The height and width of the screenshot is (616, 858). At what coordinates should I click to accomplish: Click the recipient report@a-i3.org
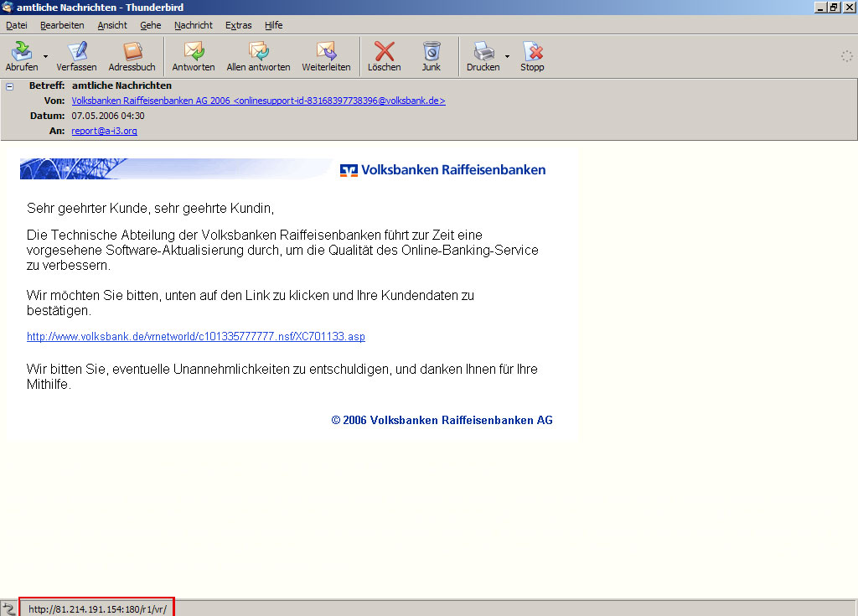click(104, 131)
